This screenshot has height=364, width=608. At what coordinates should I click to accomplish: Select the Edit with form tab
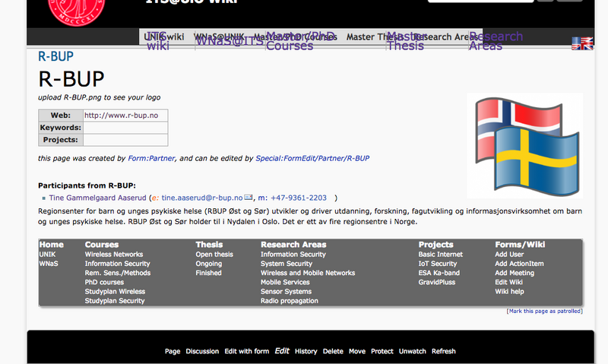point(246,351)
